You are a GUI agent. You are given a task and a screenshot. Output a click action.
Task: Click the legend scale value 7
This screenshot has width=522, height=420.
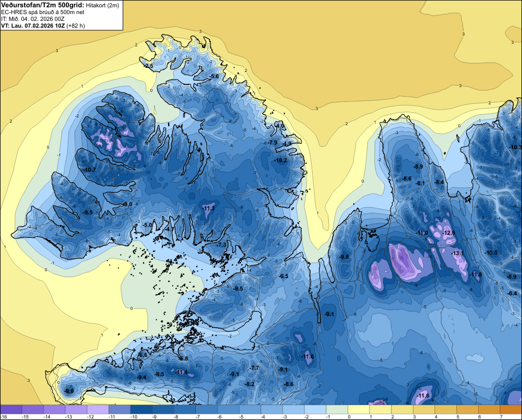pyautogui.click(x=501, y=417)
